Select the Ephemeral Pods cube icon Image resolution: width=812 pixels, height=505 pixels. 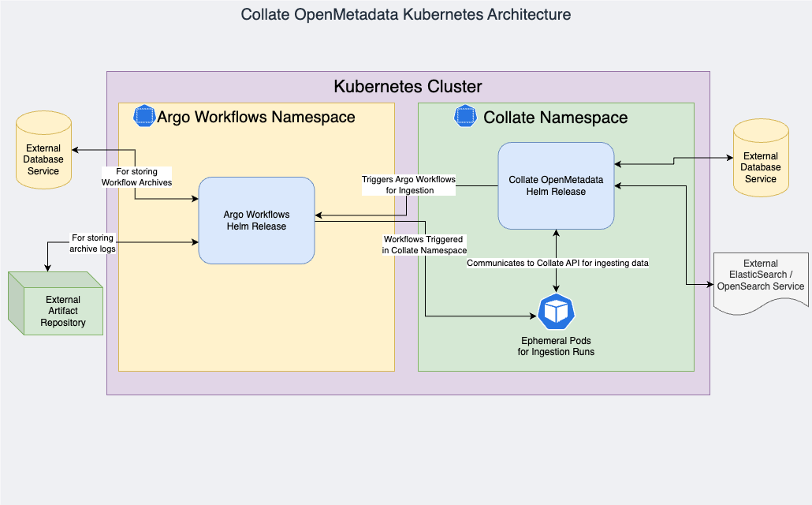pos(556,312)
